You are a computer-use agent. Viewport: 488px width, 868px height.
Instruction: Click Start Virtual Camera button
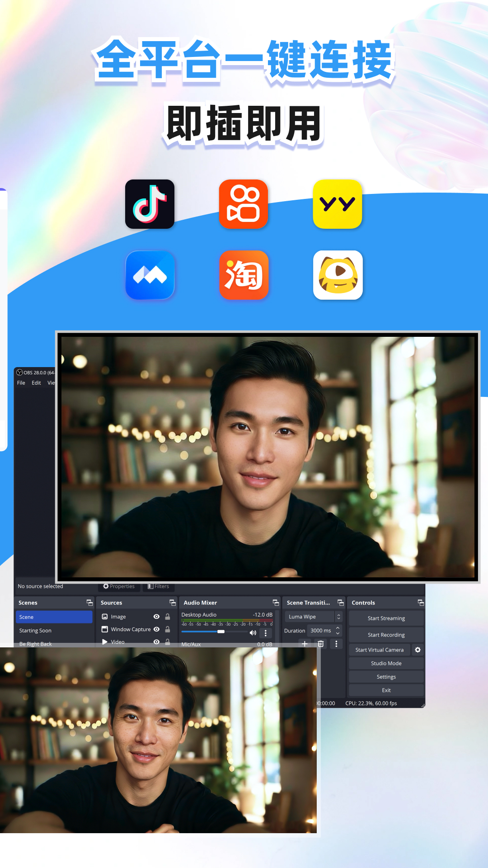pos(380,650)
